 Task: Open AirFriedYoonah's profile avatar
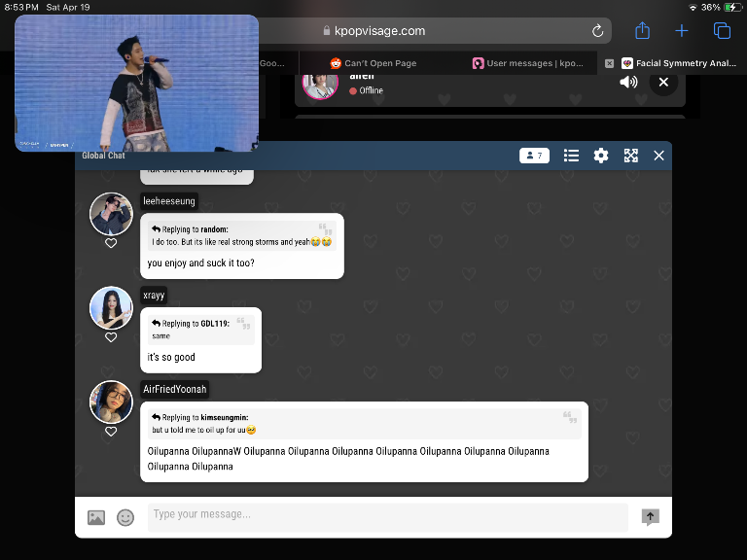coord(111,402)
